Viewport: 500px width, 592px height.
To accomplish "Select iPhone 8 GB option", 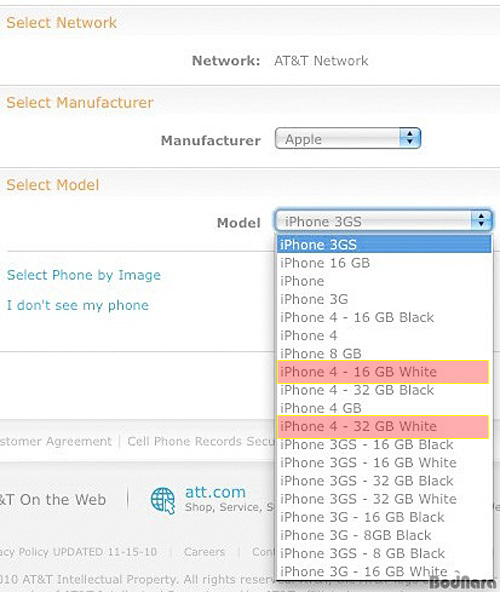I will 384,353.
